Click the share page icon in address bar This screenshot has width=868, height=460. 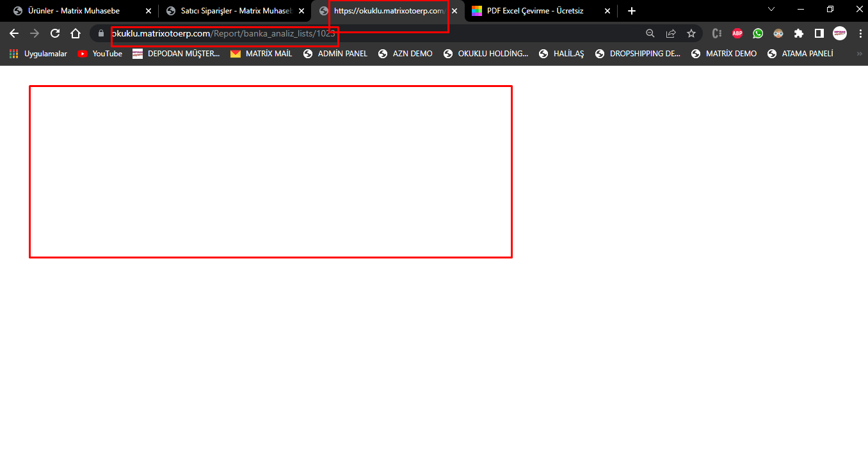670,33
